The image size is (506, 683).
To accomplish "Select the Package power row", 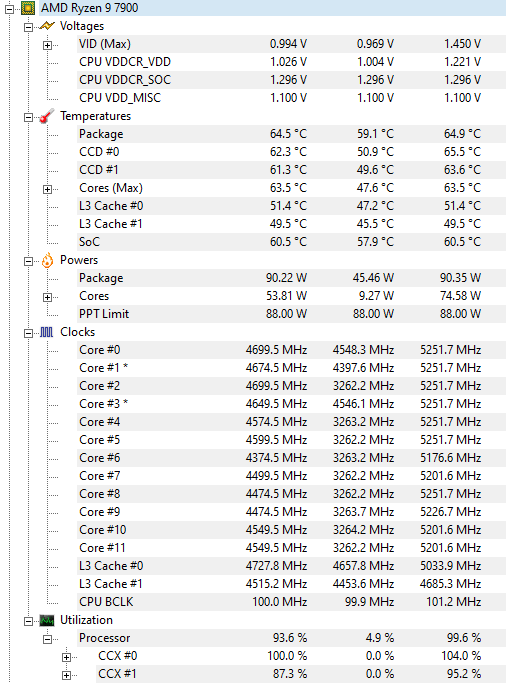I will tap(291, 277).
